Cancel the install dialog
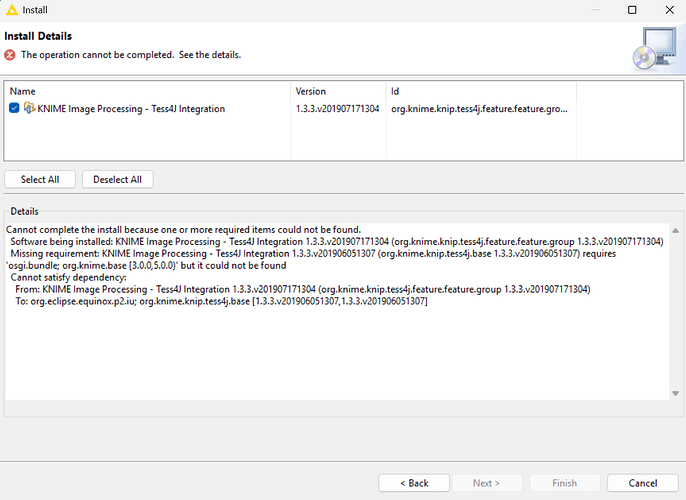 click(x=643, y=483)
